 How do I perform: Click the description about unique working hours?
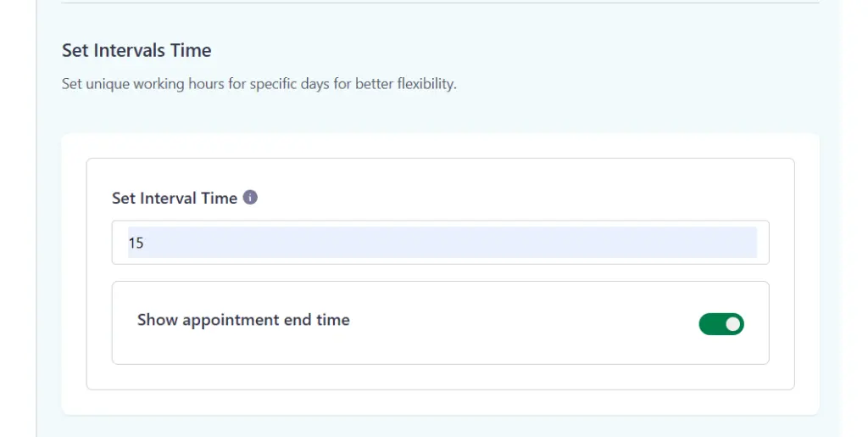(259, 85)
